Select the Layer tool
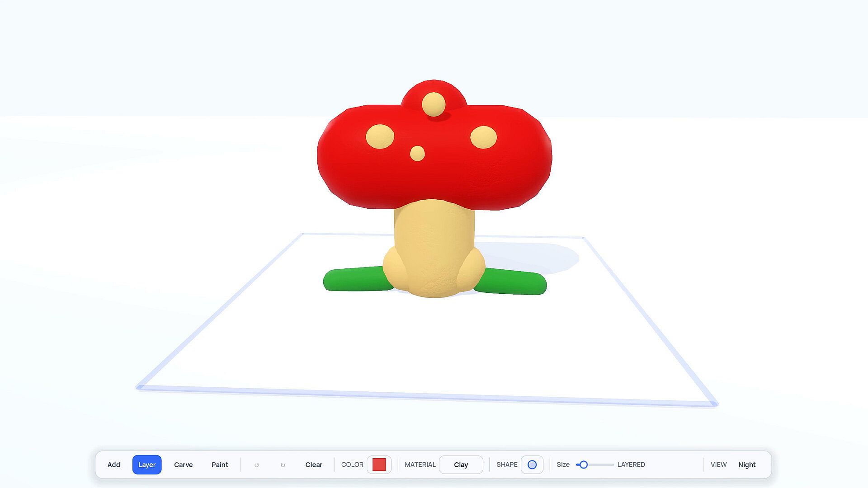868x488 pixels. pos(147,465)
